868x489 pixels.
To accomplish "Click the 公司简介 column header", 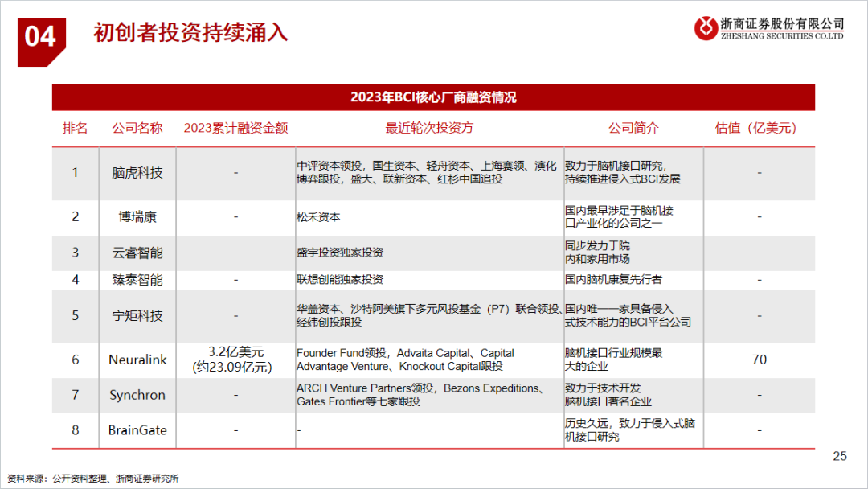I will click(634, 128).
